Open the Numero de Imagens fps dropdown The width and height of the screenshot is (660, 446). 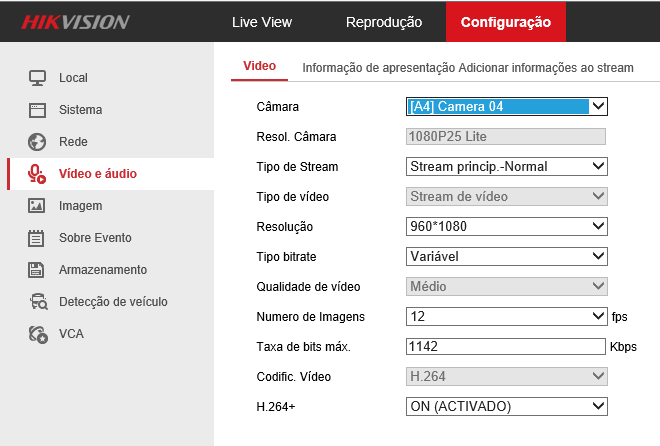tap(506, 316)
